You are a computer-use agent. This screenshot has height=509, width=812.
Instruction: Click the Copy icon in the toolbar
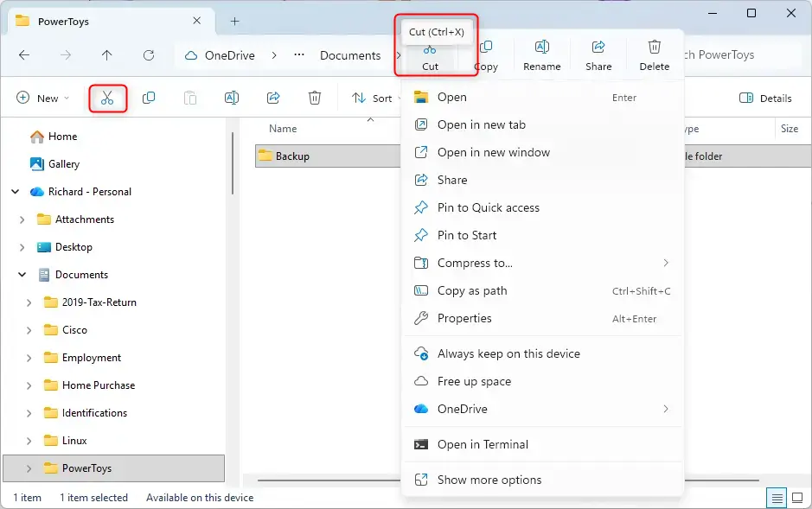(149, 98)
